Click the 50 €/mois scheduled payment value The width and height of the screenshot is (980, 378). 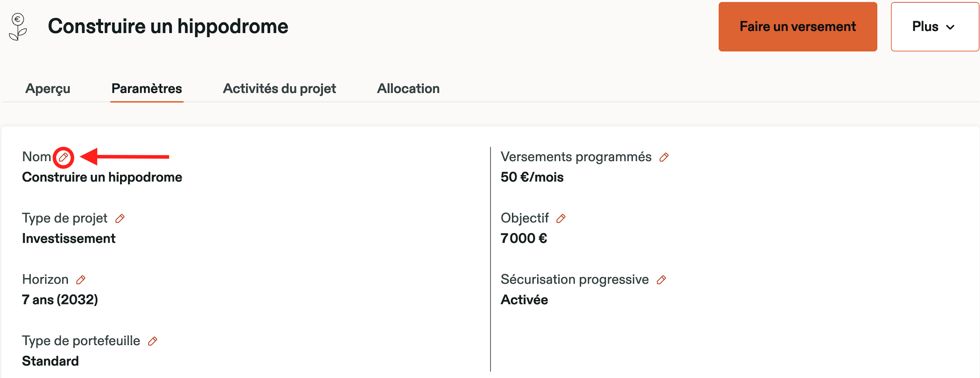coord(532,177)
